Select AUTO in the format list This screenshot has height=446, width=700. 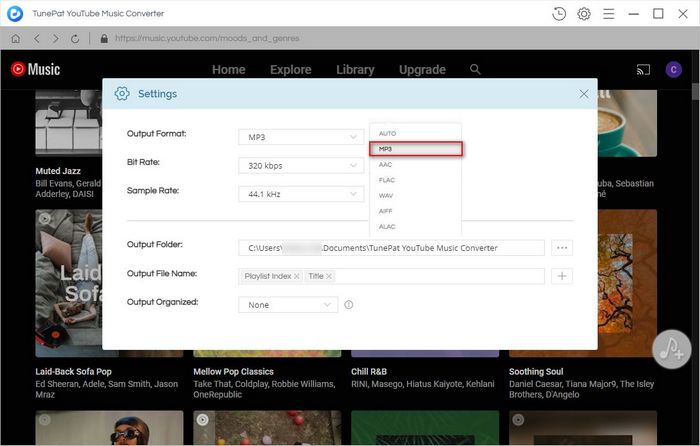pos(416,133)
